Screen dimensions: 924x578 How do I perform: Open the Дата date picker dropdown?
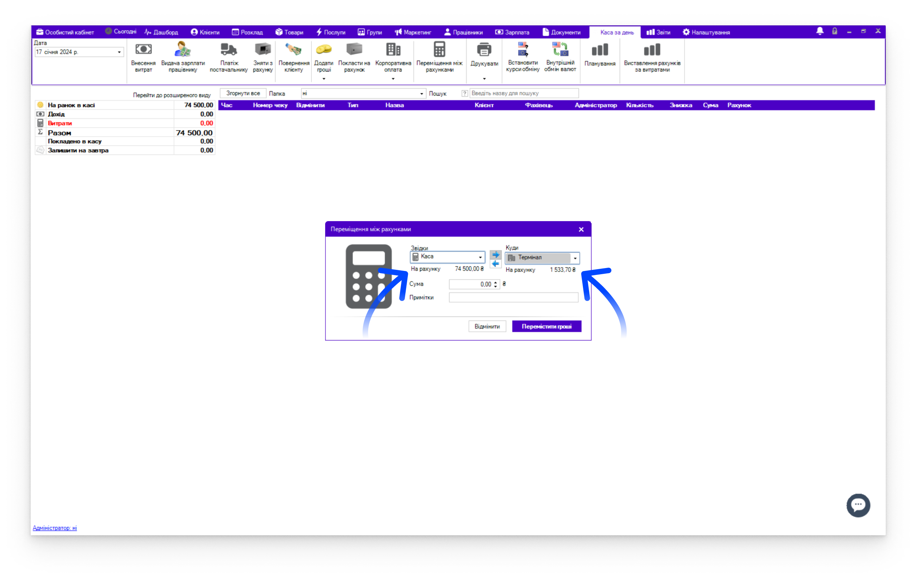click(119, 52)
